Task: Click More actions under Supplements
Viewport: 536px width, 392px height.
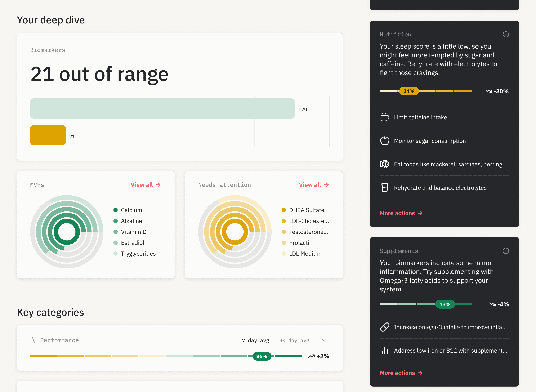Action: 401,373
